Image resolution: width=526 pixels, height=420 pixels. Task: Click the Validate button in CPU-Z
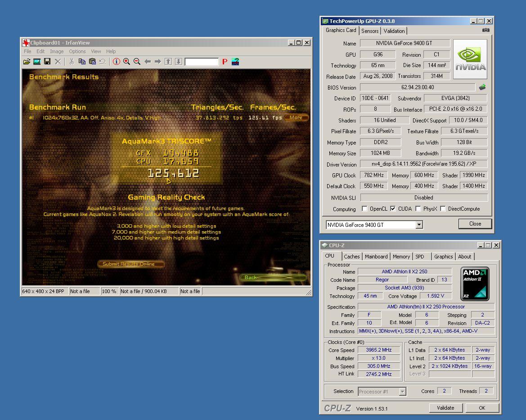[445, 408]
